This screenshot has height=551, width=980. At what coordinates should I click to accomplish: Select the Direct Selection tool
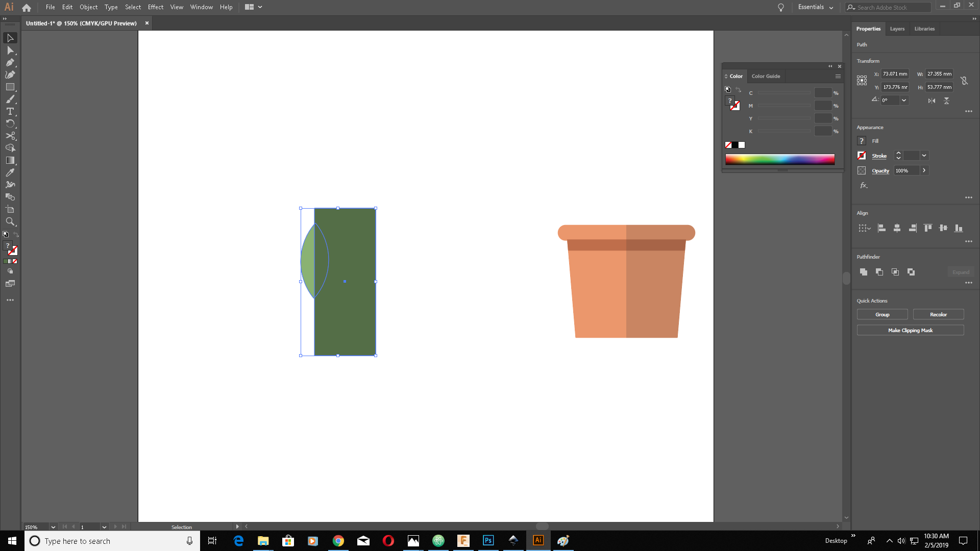[x=10, y=51]
